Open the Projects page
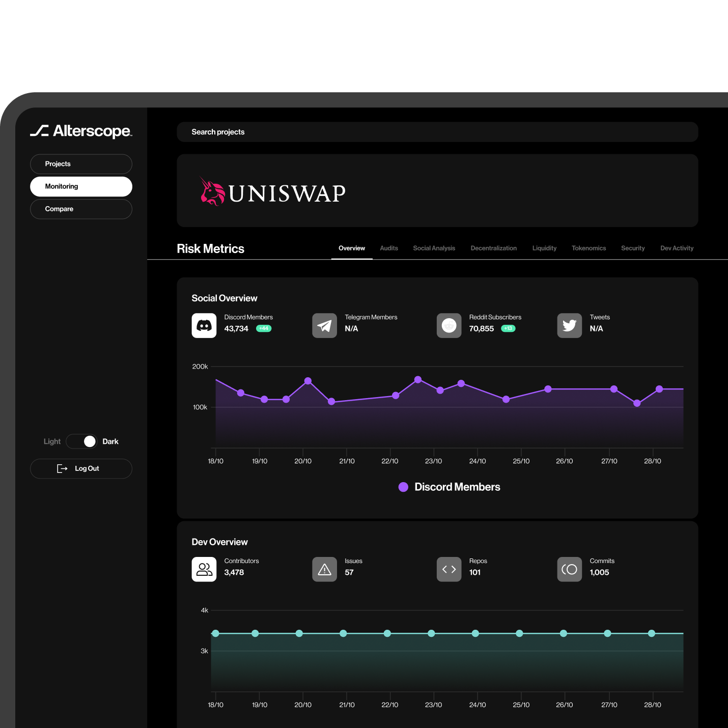Screen dimensions: 728x728 point(81,164)
